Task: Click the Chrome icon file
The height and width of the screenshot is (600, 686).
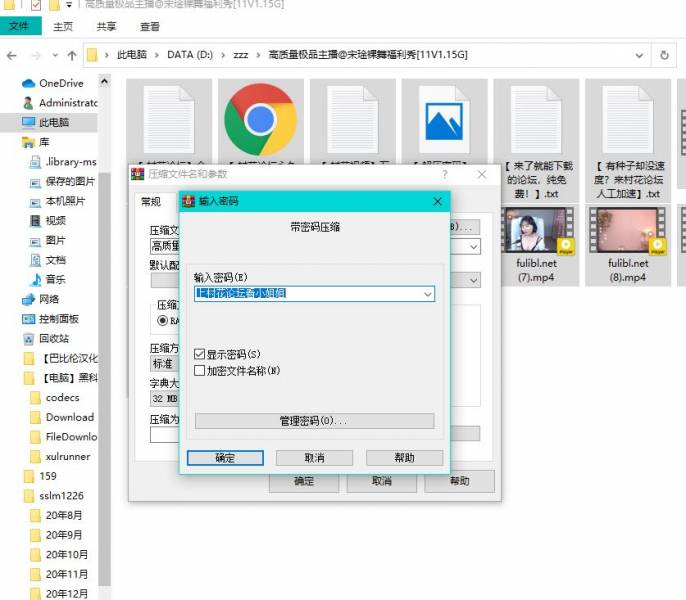Action: point(260,119)
